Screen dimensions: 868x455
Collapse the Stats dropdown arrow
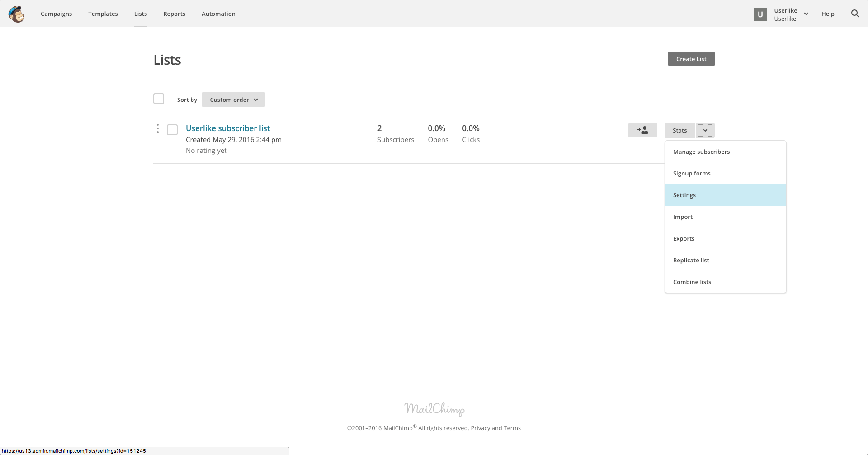(705, 130)
